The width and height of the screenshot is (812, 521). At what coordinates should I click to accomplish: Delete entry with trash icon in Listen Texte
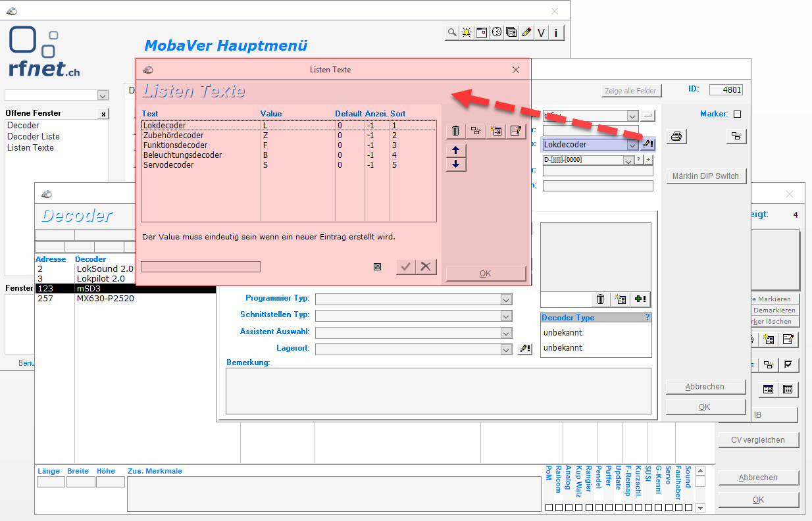pos(455,131)
